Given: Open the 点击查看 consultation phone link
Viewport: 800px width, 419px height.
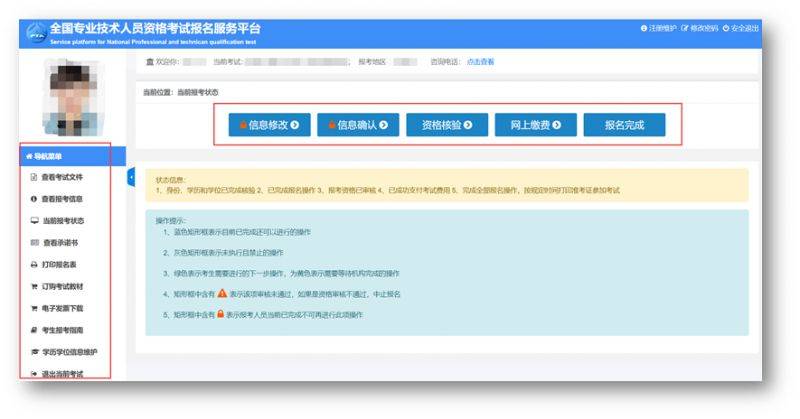Looking at the screenshot, I should pyautogui.click(x=481, y=62).
